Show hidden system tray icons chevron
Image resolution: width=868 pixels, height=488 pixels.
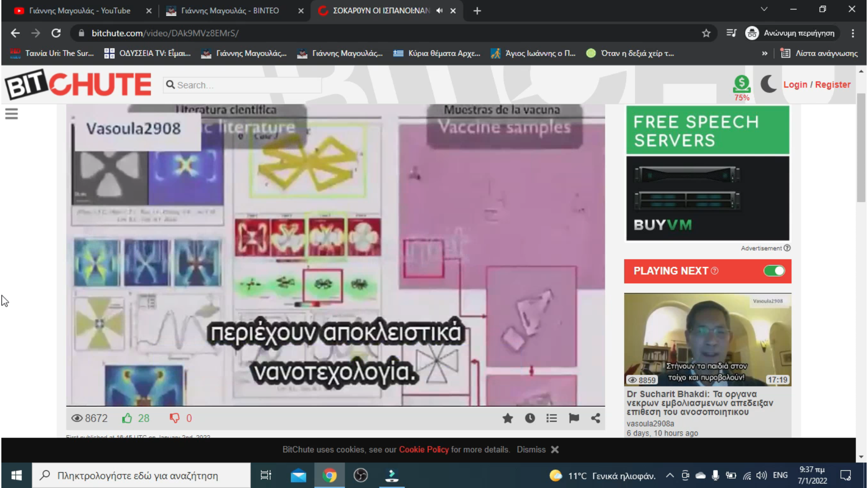(670, 475)
